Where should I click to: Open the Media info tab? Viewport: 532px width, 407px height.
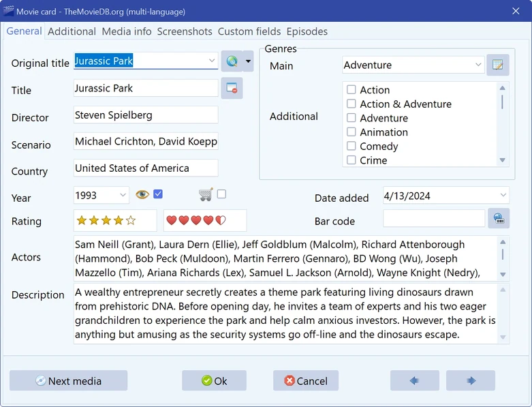127,31
